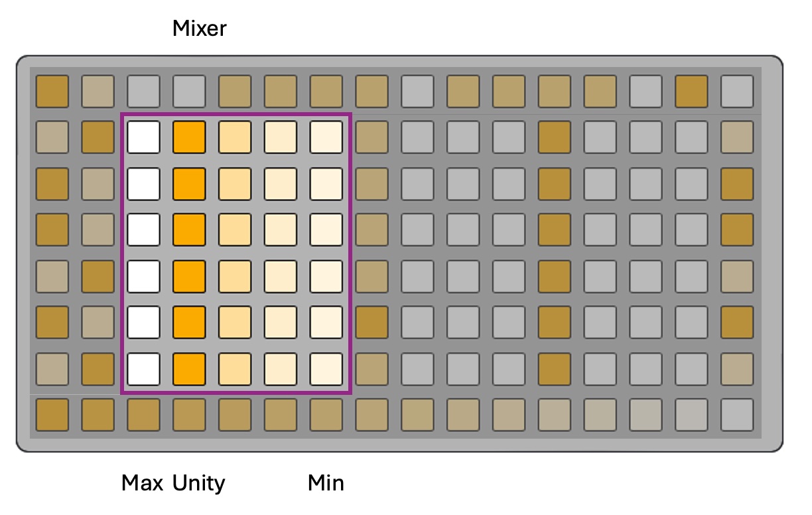Tap the orange Unity pad in fourth mixer row
Screen dimensions: 812x515
tap(190, 276)
